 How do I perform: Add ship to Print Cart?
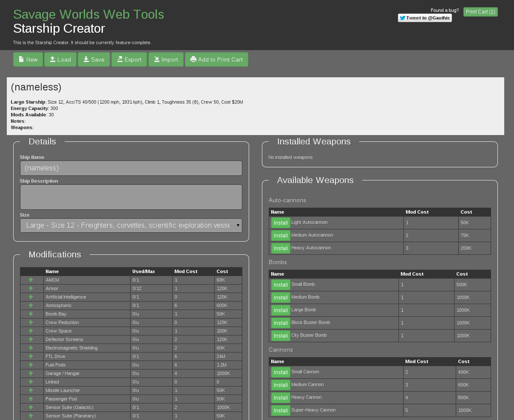pyautogui.click(x=216, y=59)
